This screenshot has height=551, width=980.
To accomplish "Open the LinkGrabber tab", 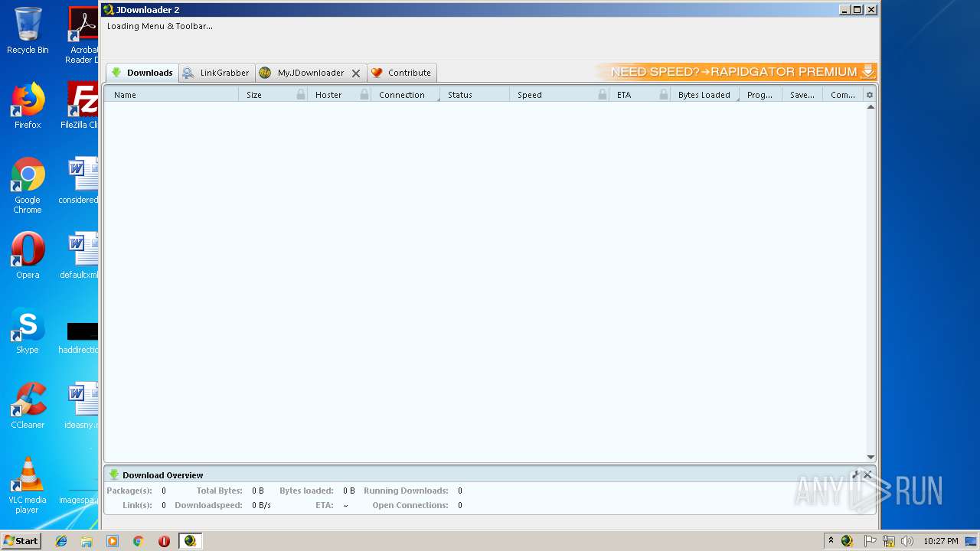I will (x=217, y=73).
